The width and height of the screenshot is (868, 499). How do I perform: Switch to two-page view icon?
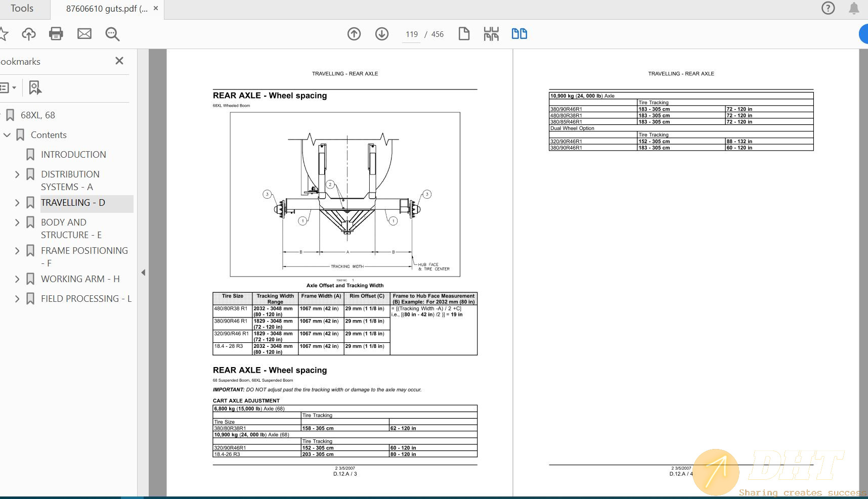coord(519,33)
